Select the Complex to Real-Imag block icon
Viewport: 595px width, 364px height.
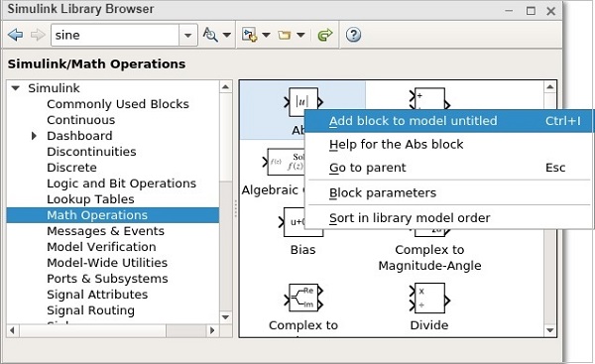[x=303, y=298]
